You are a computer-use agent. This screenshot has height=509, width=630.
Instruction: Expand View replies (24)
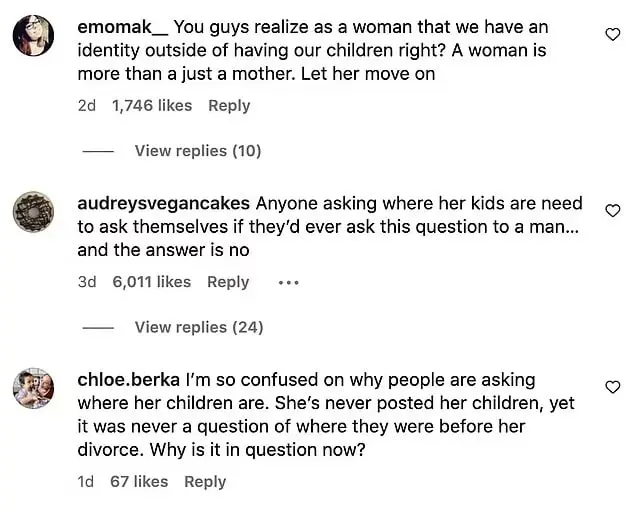tap(199, 327)
